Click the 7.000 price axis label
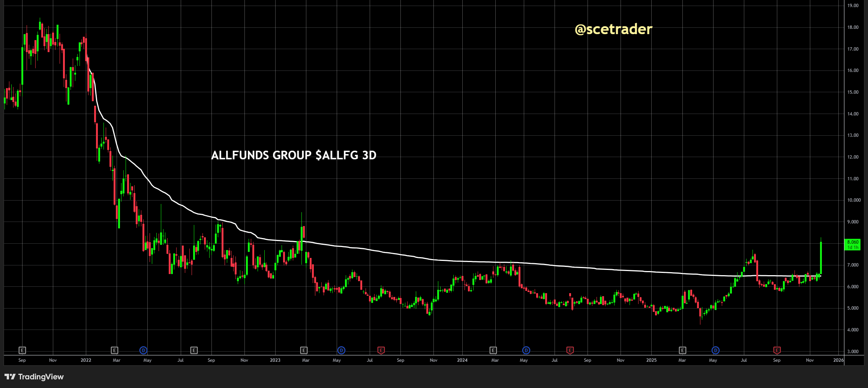868x388 pixels. click(x=853, y=265)
